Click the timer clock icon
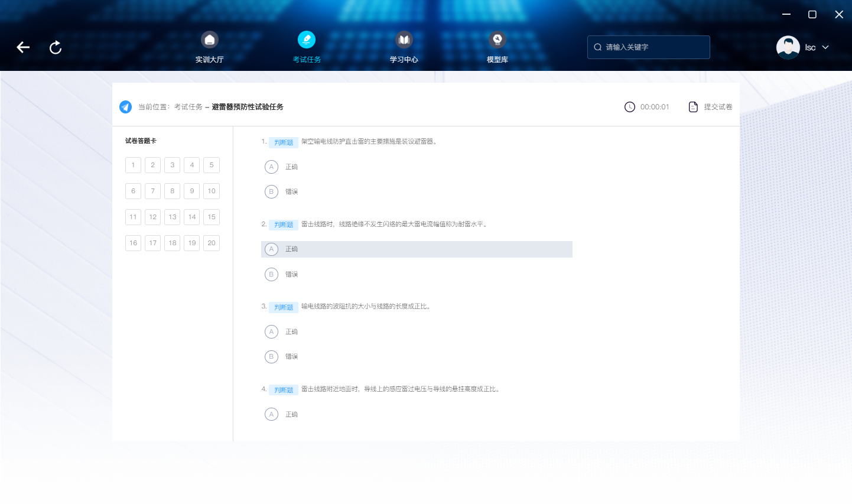This screenshot has width=852, height=504. (x=630, y=107)
